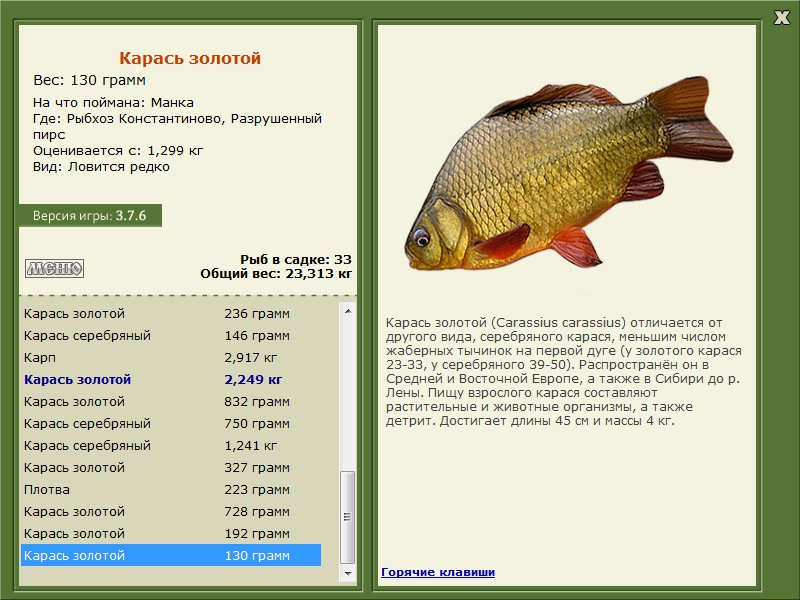Click the Версия игры 3.7.6 label
The image size is (800, 600).
point(89,216)
